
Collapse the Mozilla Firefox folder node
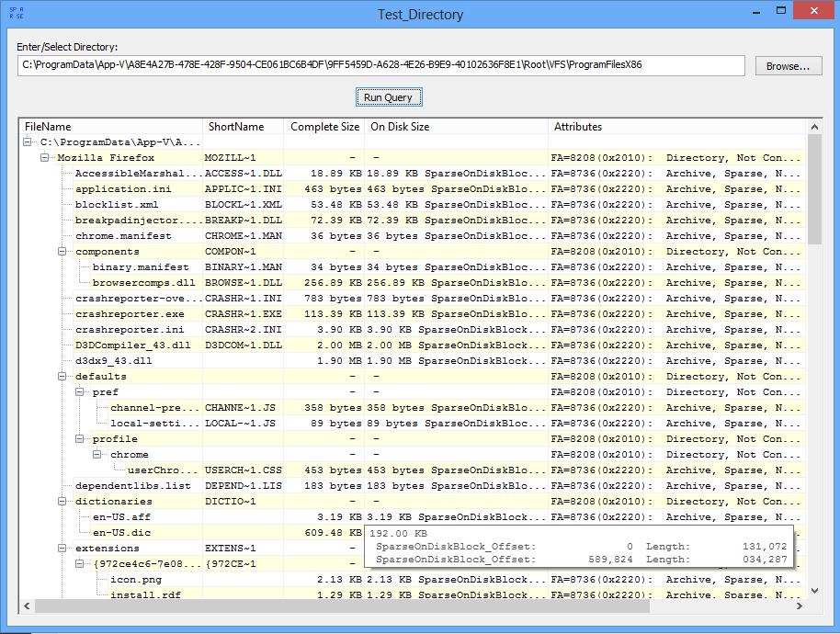pyautogui.click(x=44, y=157)
